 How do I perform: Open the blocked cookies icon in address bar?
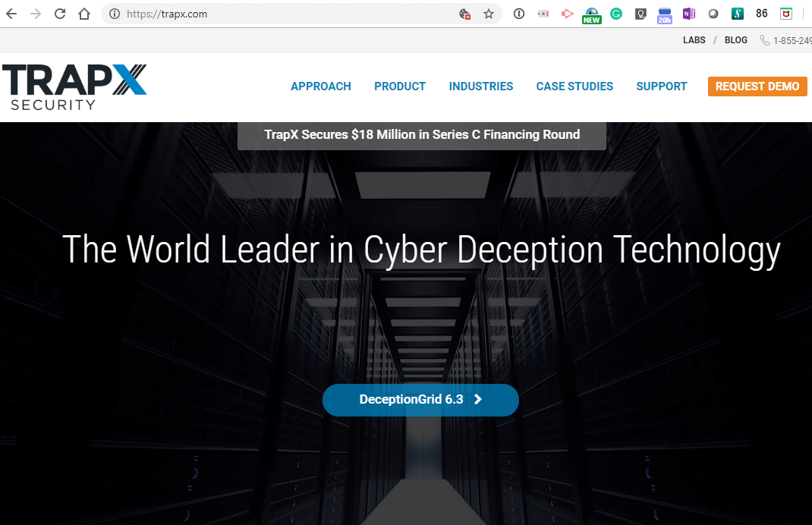click(x=465, y=14)
